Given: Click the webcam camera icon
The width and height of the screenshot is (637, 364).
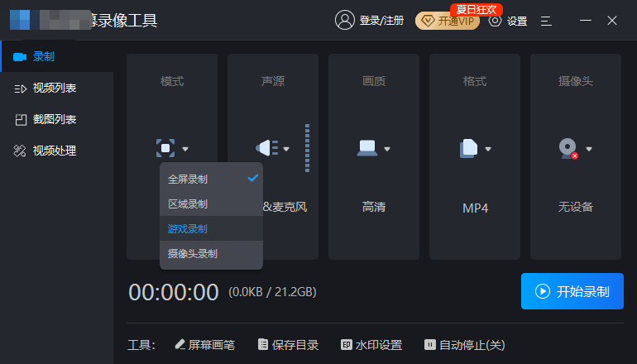Looking at the screenshot, I should click(x=568, y=149).
